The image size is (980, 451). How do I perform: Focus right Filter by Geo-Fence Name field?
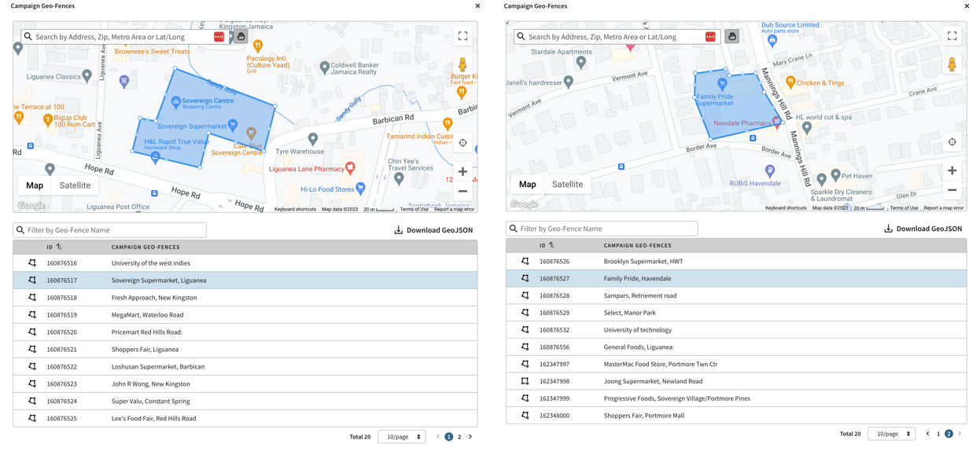[x=602, y=229]
